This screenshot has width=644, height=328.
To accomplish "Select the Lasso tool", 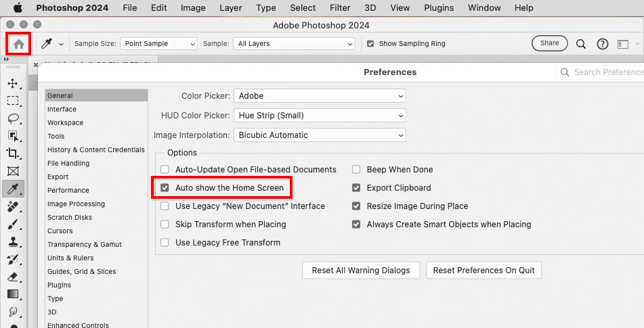I will [13, 118].
